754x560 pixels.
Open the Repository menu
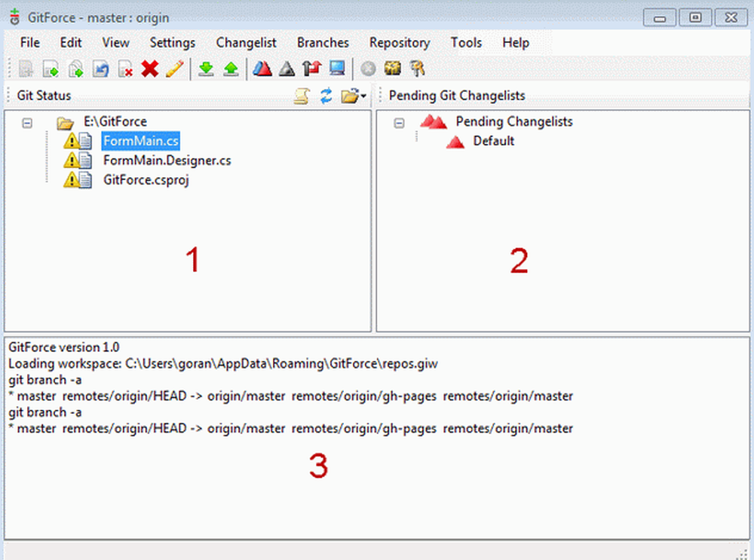[x=400, y=43]
